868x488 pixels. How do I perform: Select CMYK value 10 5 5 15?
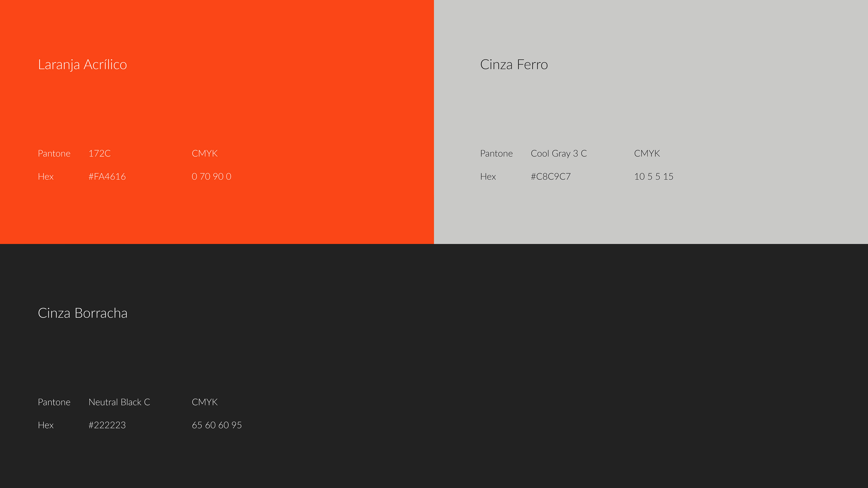point(654,176)
